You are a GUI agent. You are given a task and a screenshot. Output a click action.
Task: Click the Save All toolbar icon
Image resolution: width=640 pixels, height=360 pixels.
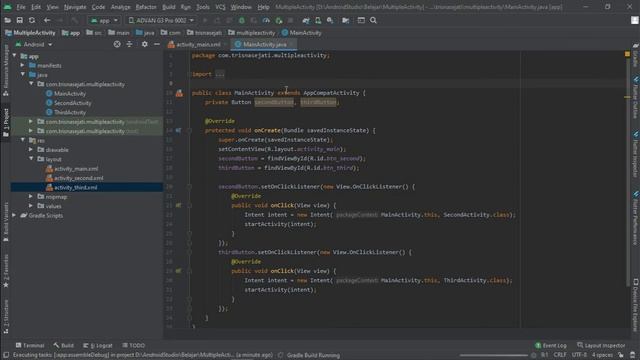[19, 20]
